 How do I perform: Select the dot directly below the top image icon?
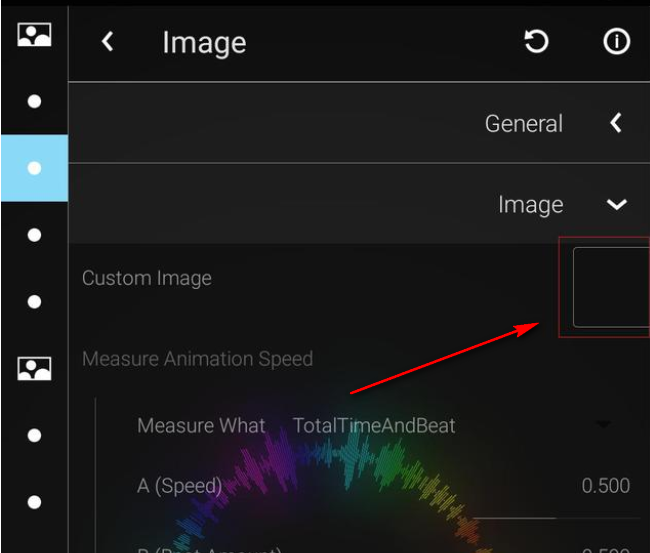point(34,101)
